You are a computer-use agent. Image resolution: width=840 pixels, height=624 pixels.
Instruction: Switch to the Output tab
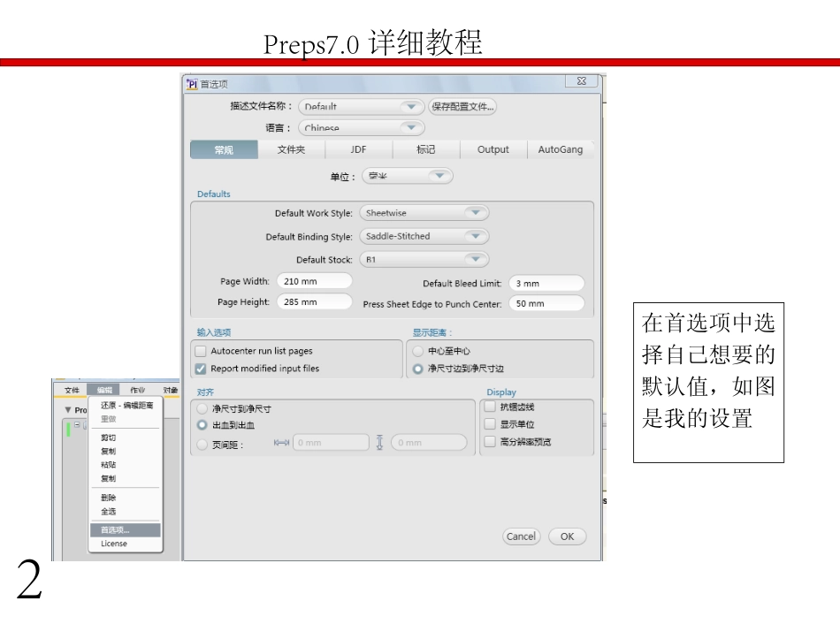(x=493, y=150)
